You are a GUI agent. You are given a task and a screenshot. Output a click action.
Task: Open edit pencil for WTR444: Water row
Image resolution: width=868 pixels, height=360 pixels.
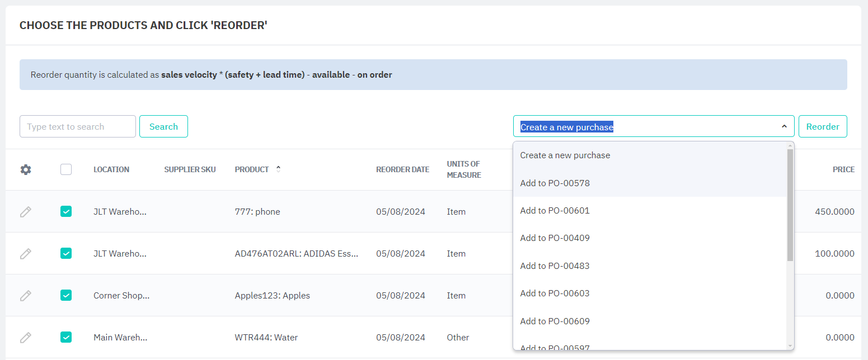26,338
